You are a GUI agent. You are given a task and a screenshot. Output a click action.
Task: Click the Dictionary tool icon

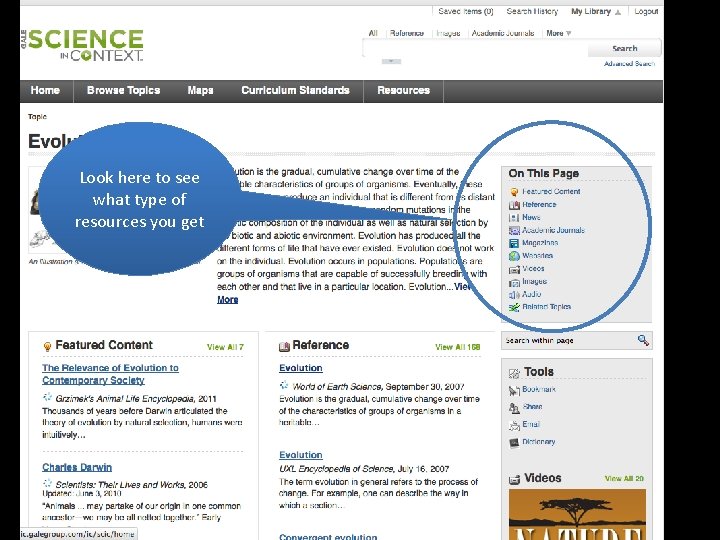(x=514, y=443)
